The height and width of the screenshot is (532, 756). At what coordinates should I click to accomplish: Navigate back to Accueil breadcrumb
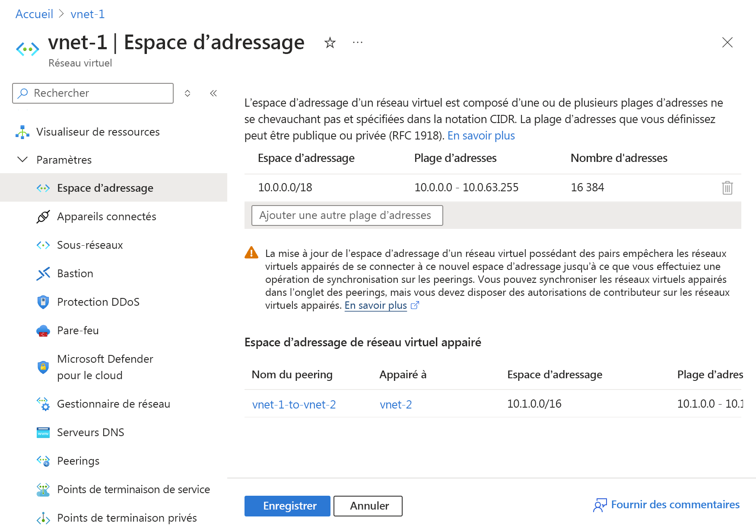tap(34, 14)
